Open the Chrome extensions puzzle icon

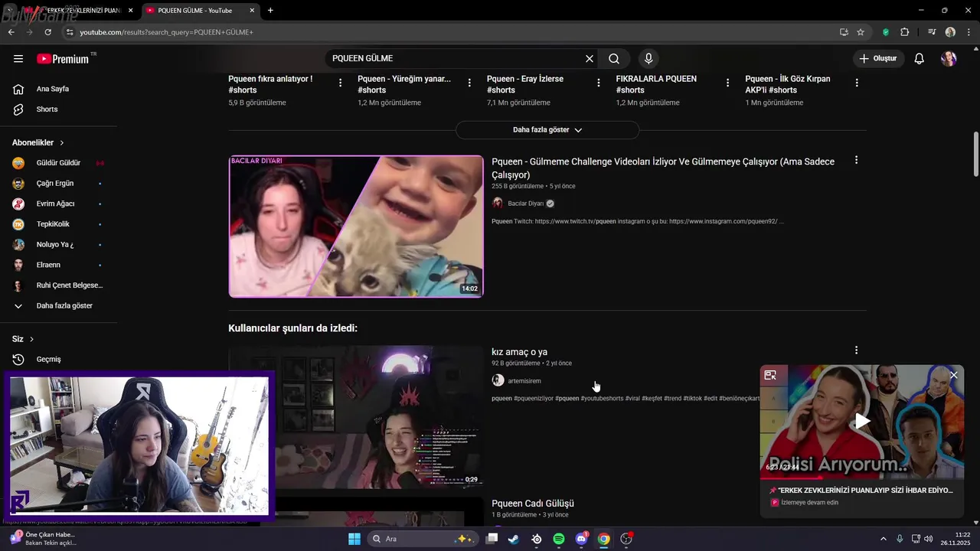click(904, 32)
